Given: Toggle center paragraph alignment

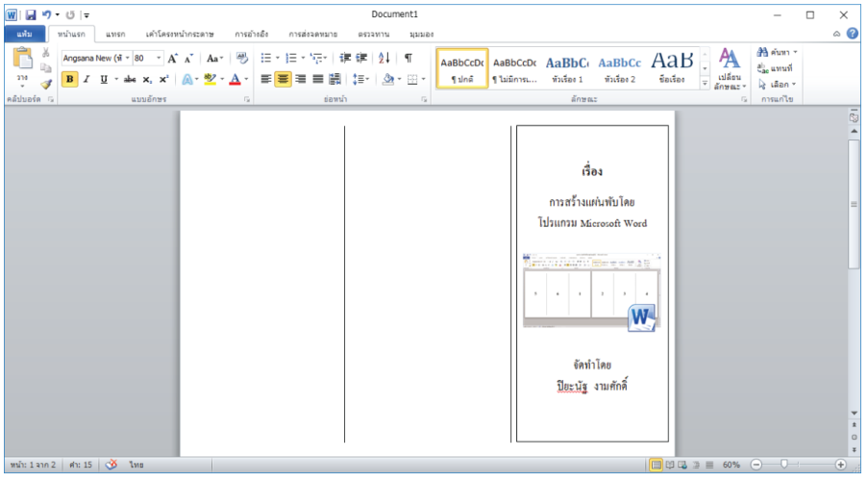Looking at the screenshot, I should [x=284, y=79].
